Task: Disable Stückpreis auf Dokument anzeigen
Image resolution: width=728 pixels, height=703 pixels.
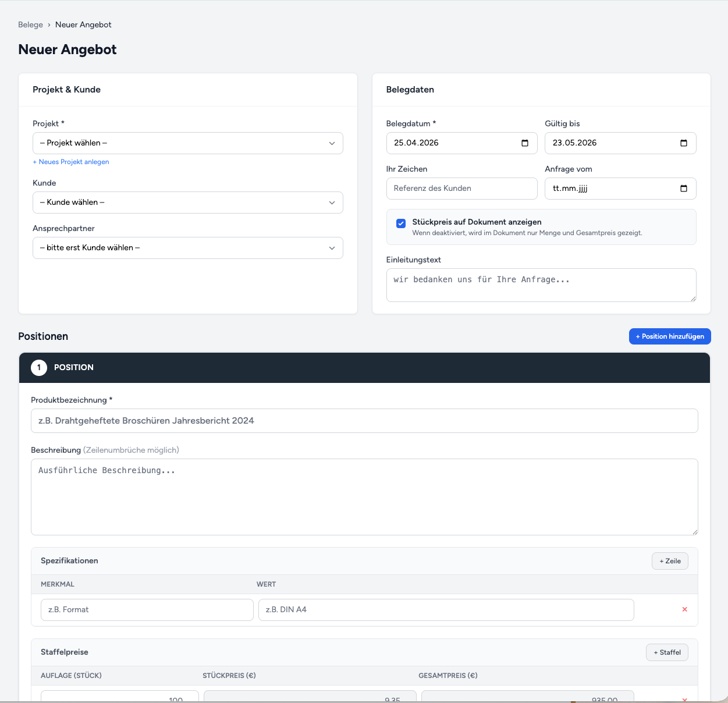Action: pyautogui.click(x=401, y=223)
